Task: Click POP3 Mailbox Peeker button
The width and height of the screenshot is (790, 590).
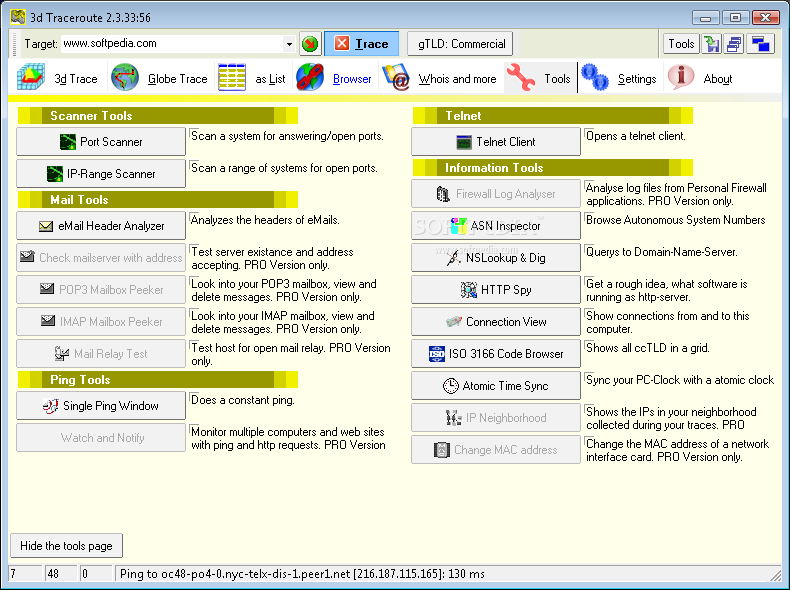Action: coord(101,290)
